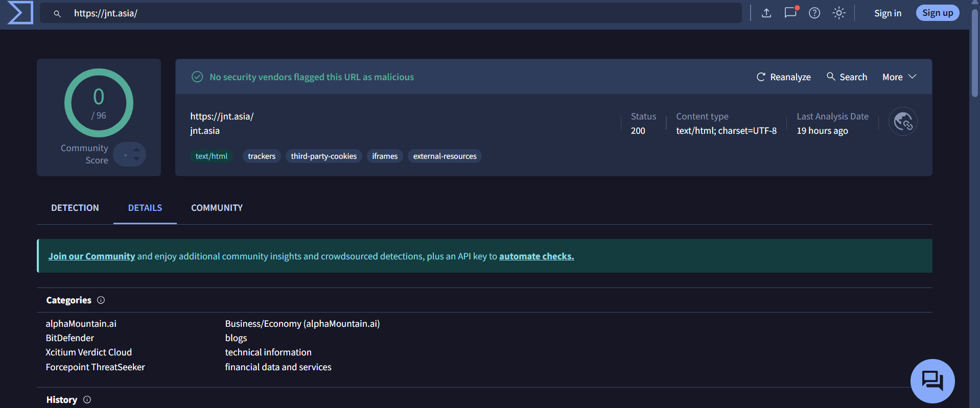This screenshot has height=408, width=980.
Task: Click the URL search input field
Action: tap(391, 13)
